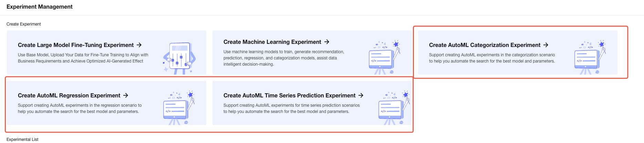Click the Experimental List section label
The width and height of the screenshot is (644, 143).
pyautogui.click(x=22, y=140)
